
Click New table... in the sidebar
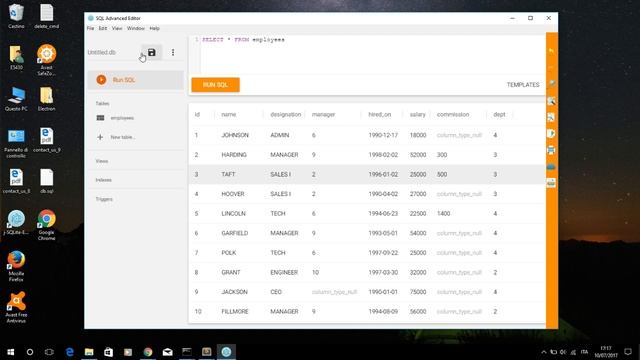[122, 137]
